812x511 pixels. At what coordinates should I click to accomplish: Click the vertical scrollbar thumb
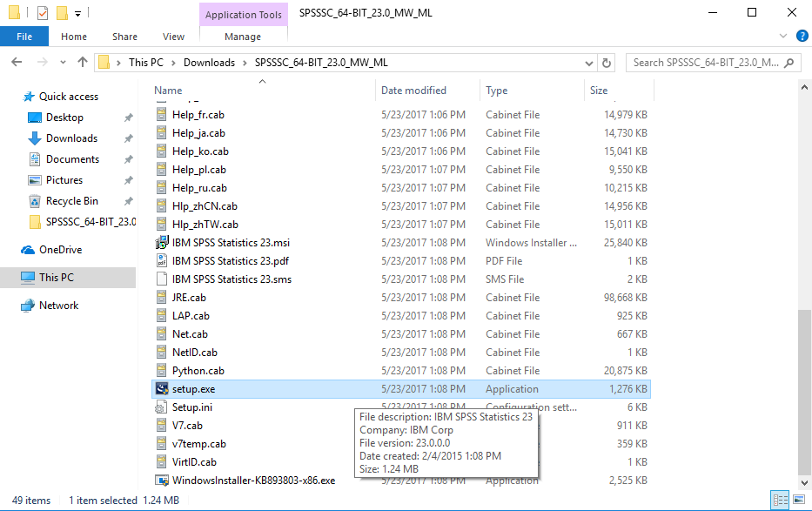pyautogui.click(x=804, y=392)
